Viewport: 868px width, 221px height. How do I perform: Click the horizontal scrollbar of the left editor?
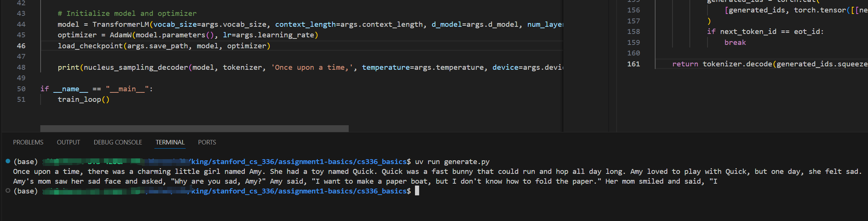click(x=194, y=129)
